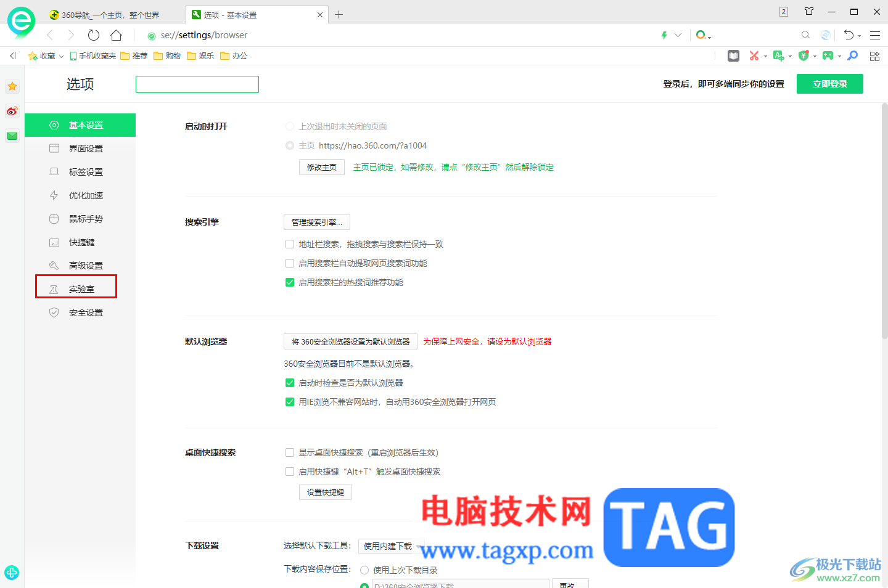Restore closed tab with undo arrow

pos(849,35)
